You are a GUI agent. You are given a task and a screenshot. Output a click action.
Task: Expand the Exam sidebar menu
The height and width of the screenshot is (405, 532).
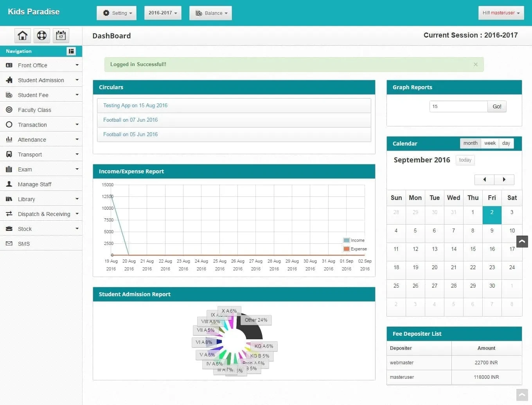click(41, 169)
